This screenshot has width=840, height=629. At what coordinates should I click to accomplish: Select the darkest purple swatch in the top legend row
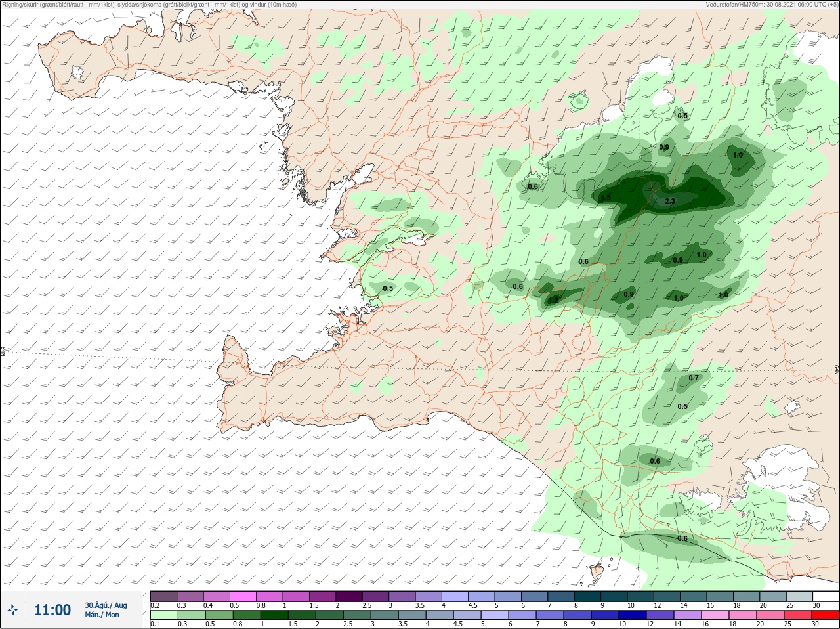pyautogui.click(x=349, y=596)
